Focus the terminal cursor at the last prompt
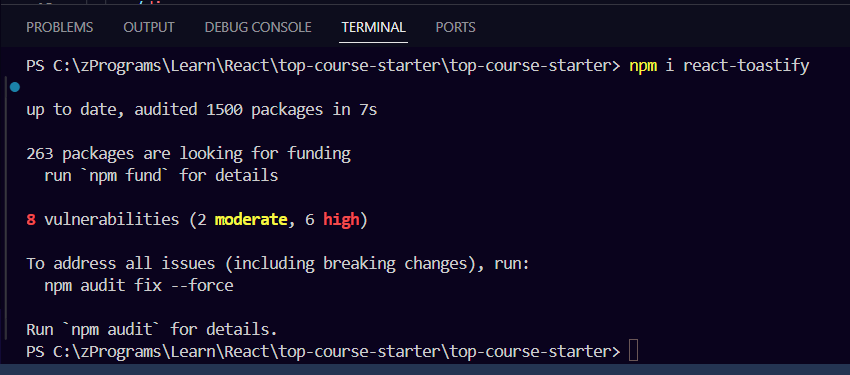850x375 pixels. tap(633, 351)
